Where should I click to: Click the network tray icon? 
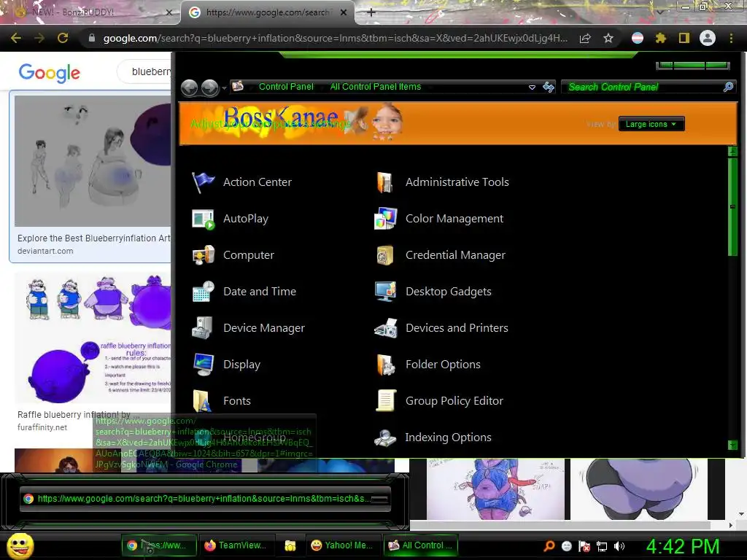pyautogui.click(x=602, y=546)
